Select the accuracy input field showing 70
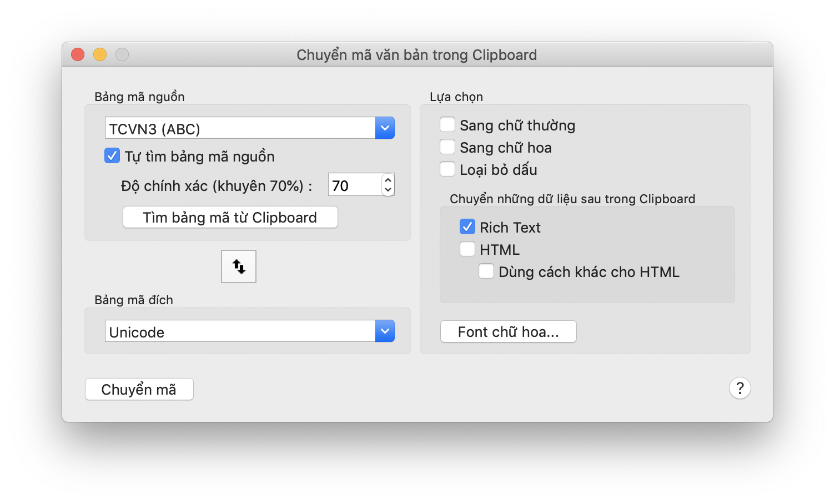Screen dimensions: 835x504 [x=354, y=185]
